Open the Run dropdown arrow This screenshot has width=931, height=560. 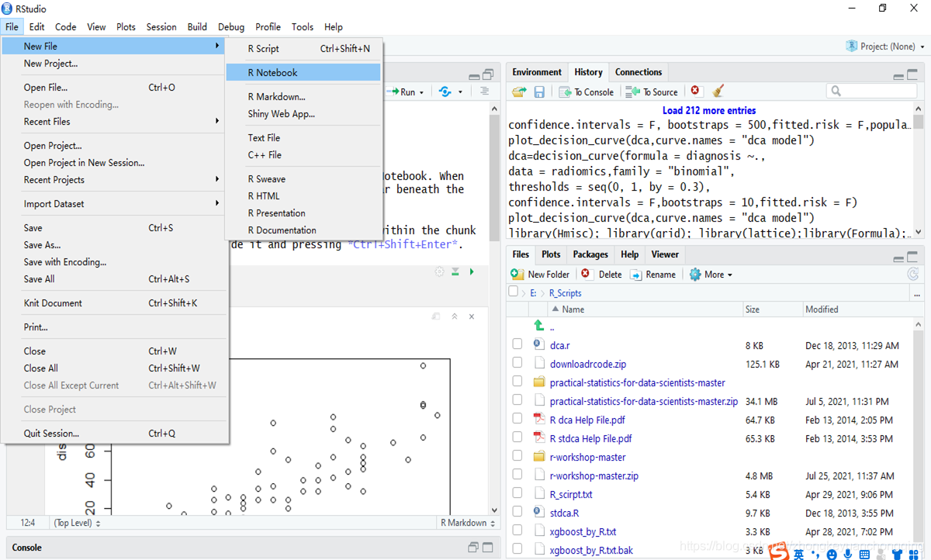[x=421, y=92]
